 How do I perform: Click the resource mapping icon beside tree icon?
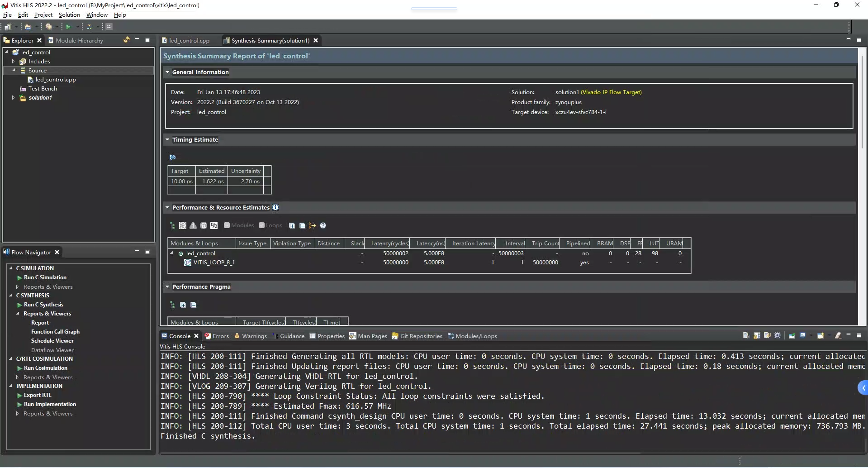(183, 225)
